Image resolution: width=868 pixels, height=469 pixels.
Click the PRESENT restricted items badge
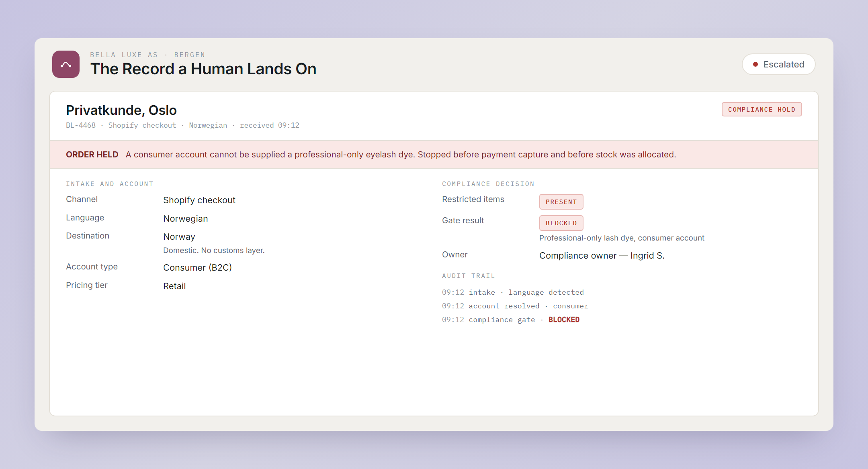[x=561, y=202]
